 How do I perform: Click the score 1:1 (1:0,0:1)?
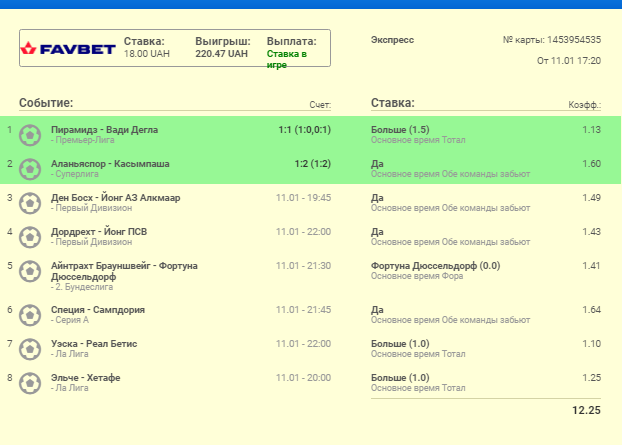coord(304,130)
